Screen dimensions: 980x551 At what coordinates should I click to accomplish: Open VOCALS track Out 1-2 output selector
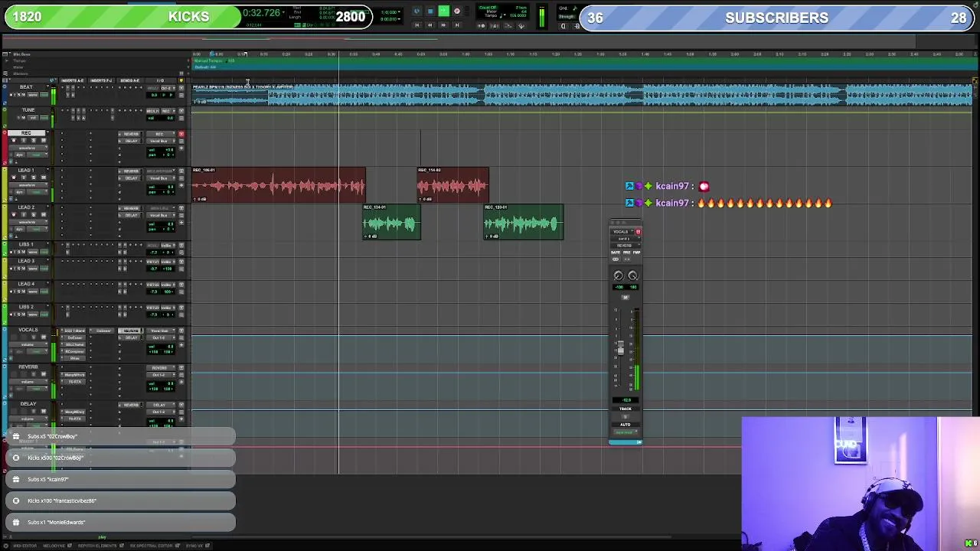[160, 337]
